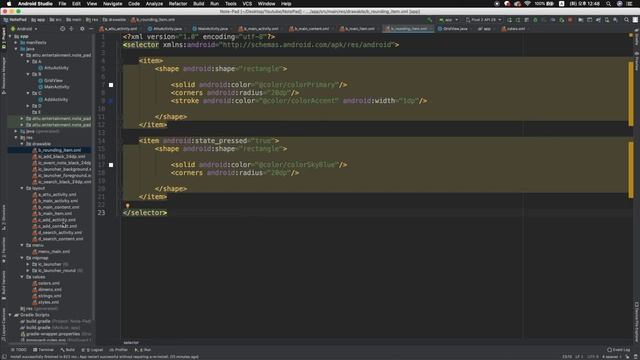
Task: Select ic_add_black_24dp.xml in drawable folder
Action: pos(59,157)
